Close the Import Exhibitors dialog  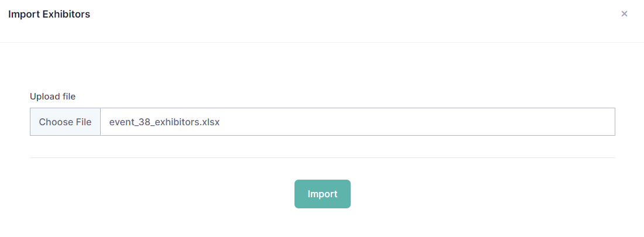click(x=624, y=14)
